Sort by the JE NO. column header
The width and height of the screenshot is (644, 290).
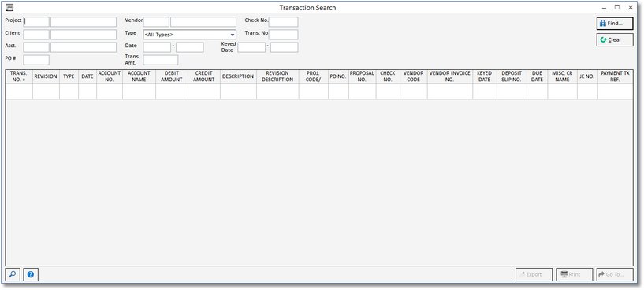587,76
